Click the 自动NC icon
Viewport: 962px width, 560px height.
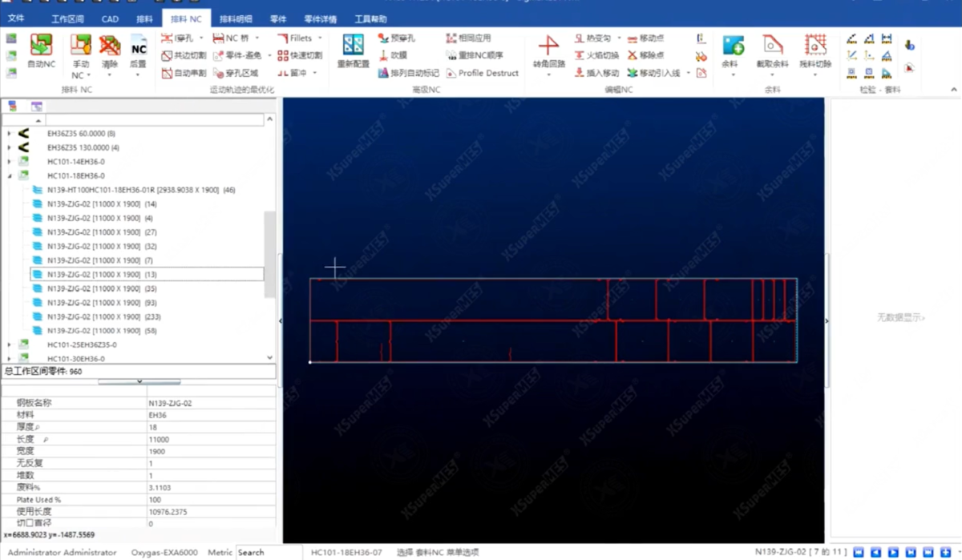(41, 50)
